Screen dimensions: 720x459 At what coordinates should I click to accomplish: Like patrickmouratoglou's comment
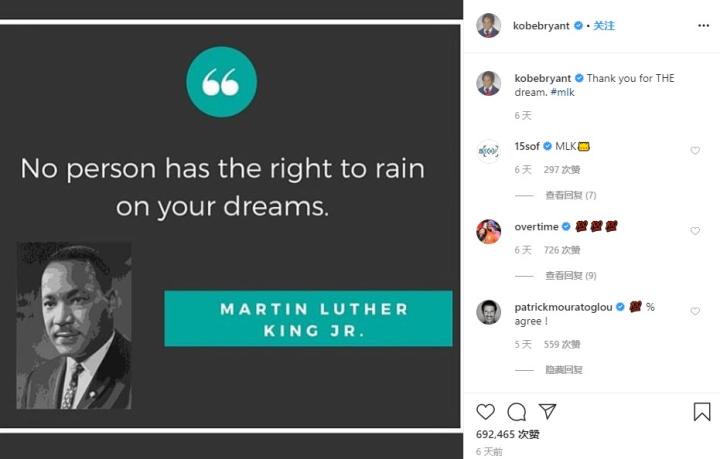point(695,311)
